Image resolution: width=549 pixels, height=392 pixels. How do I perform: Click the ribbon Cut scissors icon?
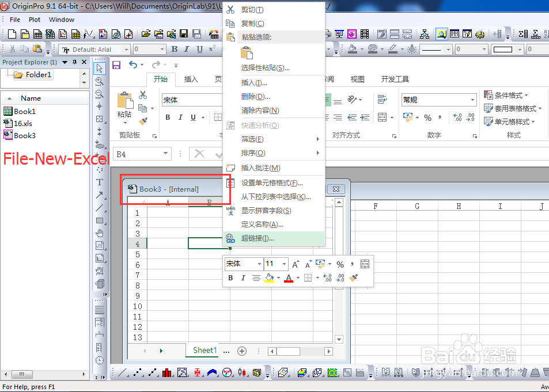143,95
